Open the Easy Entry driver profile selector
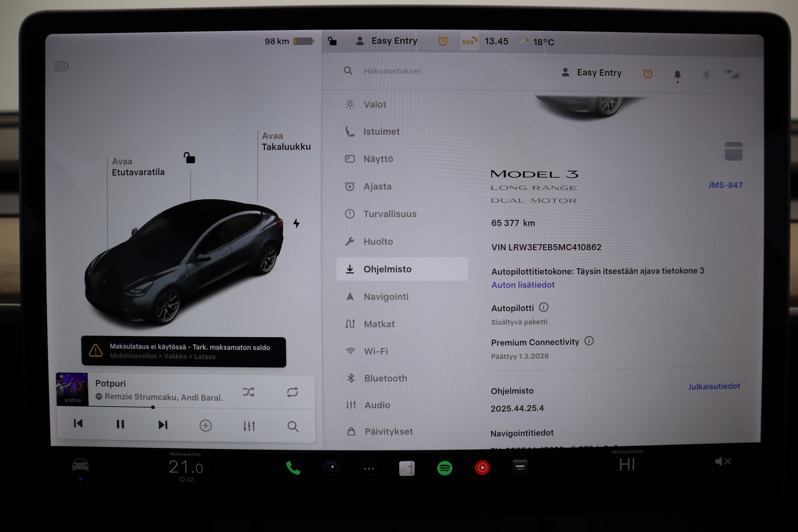 tap(591, 72)
